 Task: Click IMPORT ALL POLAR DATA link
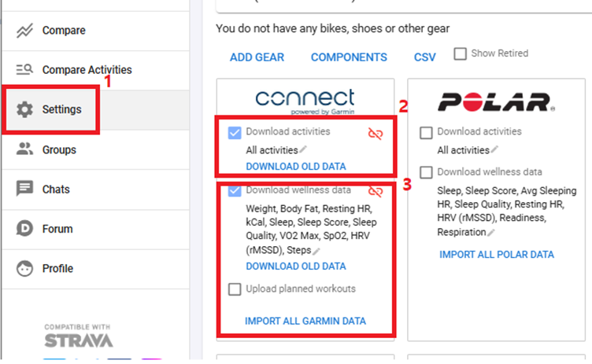pos(497,255)
